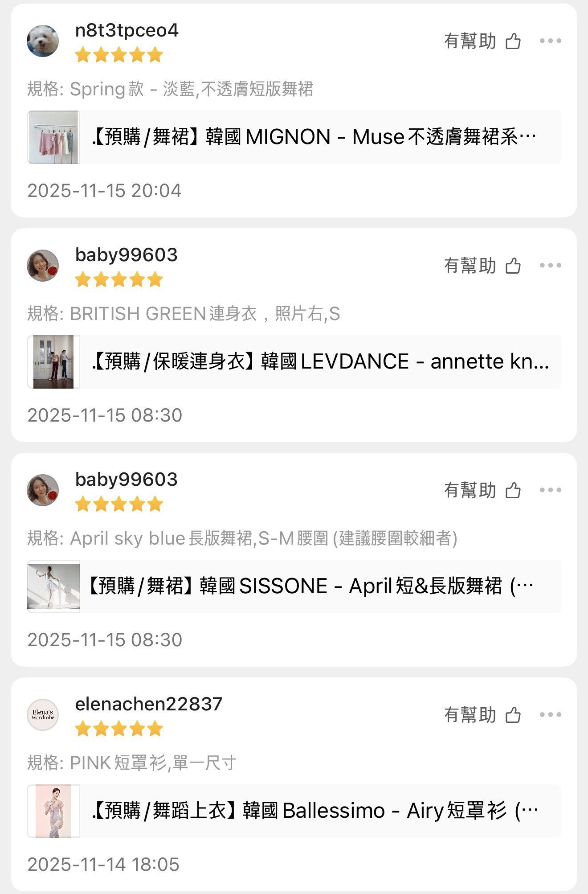Image resolution: width=588 pixels, height=894 pixels.
Task: Open the MIGNON Muse skirt product thumbnail
Action: [x=53, y=137]
